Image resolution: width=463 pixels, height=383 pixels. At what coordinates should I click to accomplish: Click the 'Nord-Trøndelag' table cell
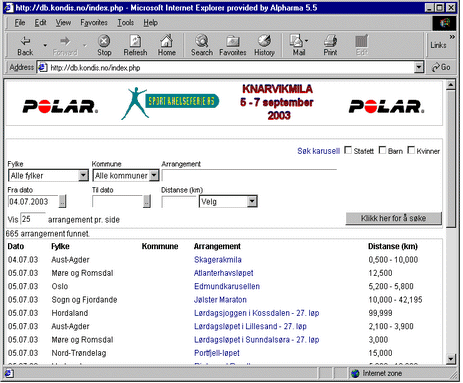coord(79,353)
